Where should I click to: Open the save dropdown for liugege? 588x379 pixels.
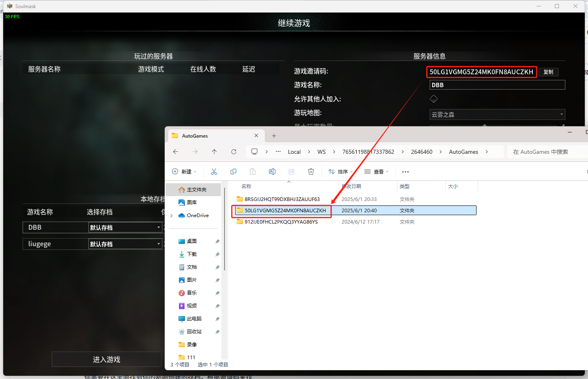[x=125, y=244]
